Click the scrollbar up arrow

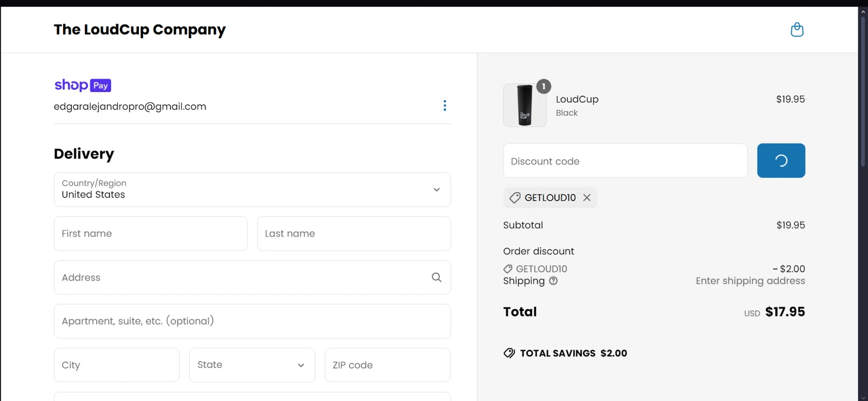click(x=863, y=11)
